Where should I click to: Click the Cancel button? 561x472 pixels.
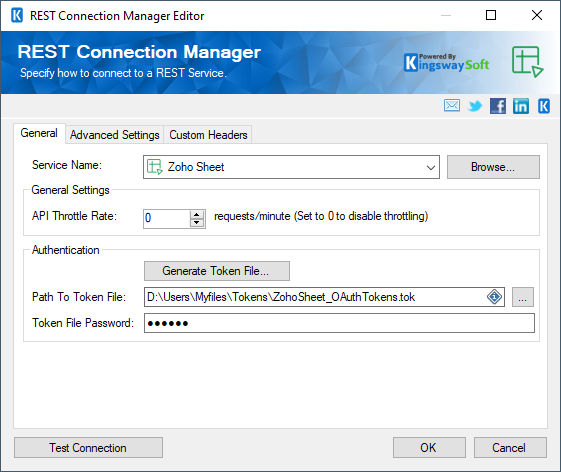510,448
